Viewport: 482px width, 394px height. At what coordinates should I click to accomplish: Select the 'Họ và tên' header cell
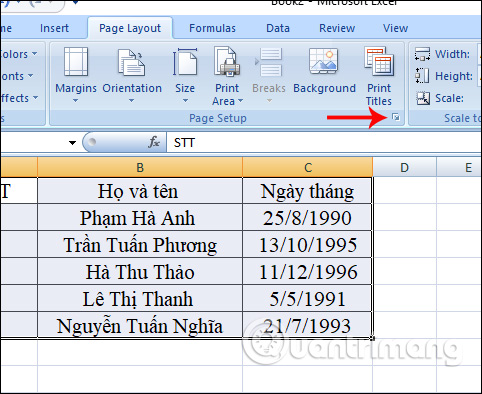(x=140, y=191)
